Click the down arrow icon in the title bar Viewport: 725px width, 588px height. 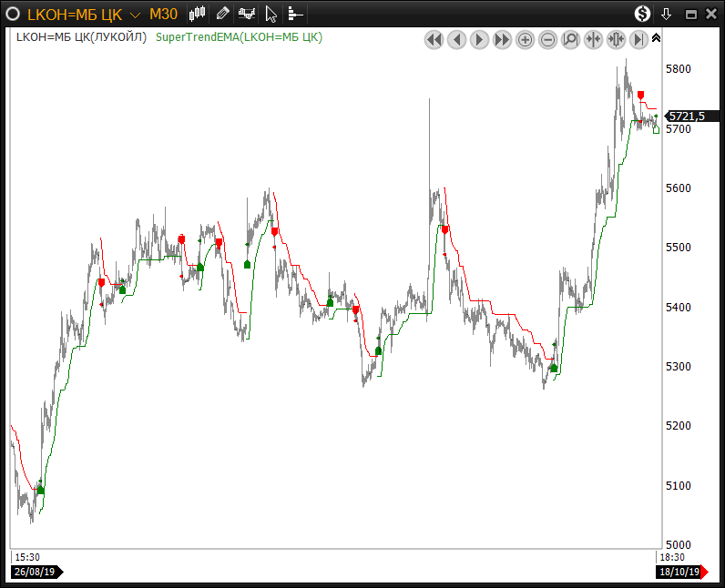click(x=667, y=14)
